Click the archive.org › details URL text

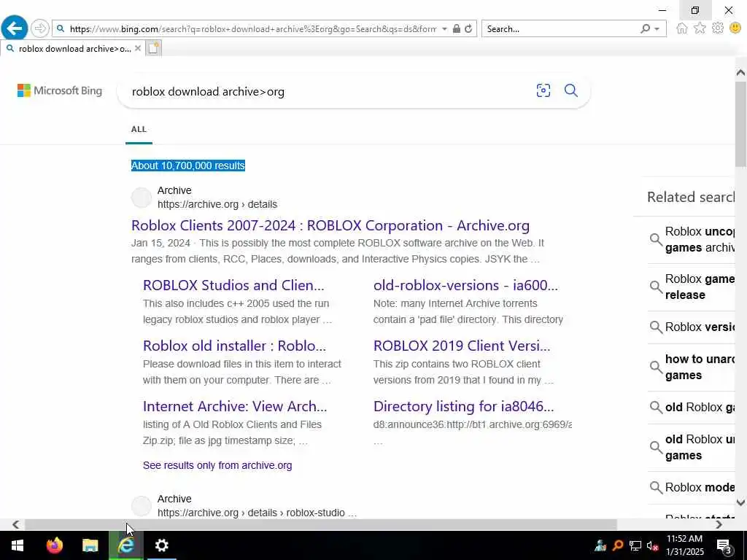(x=217, y=204)
